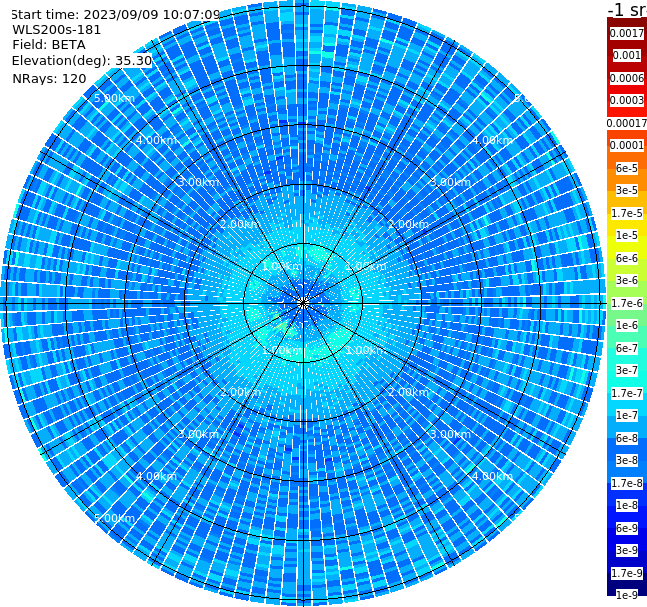Image resolution: width=647 pixels, height=607 pixels.
Task: Click the 4.00km label in upper-left quadrant
Action: tap(156, 140)
